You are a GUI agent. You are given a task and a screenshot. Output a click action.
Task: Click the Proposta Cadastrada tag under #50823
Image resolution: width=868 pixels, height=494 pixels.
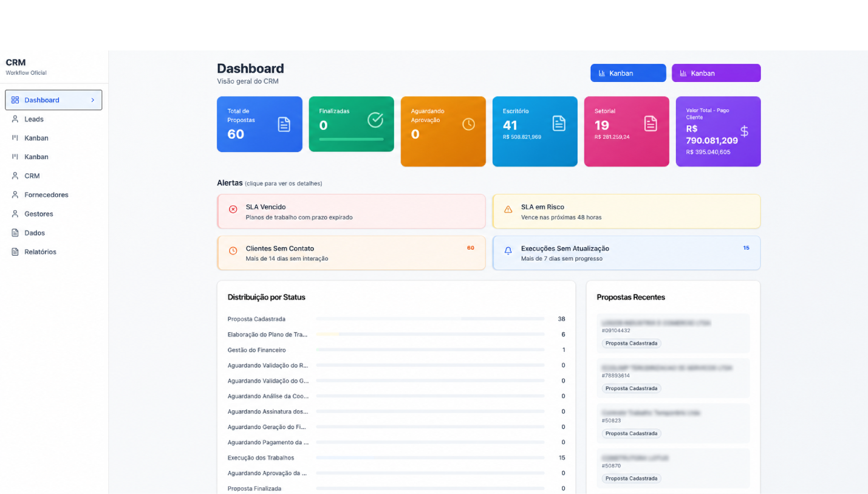(x=632, y=433)
